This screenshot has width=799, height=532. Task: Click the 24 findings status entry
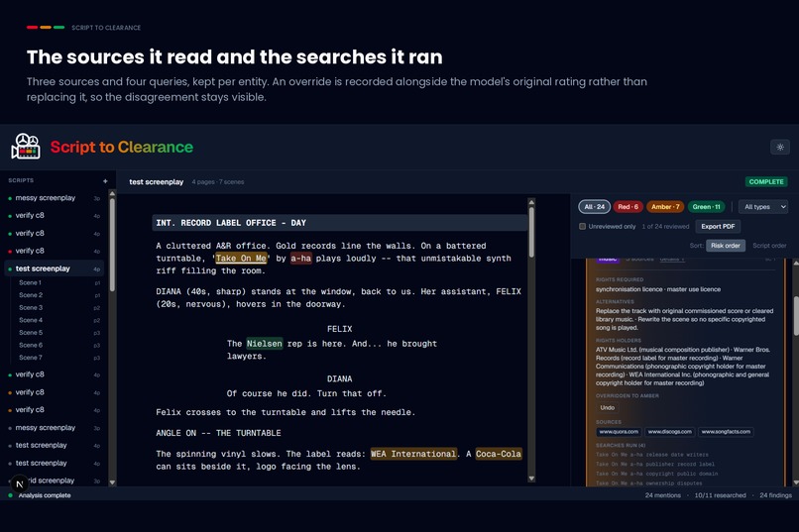coord(775,495)
